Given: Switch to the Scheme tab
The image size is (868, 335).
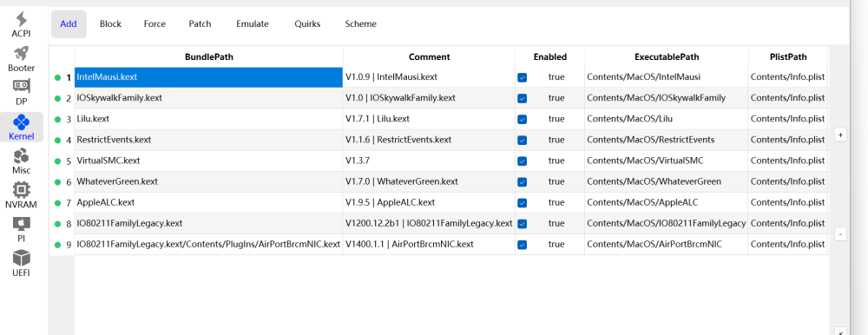Looking at the screenshot, I should pyautogui.click(x=360, y=23).
